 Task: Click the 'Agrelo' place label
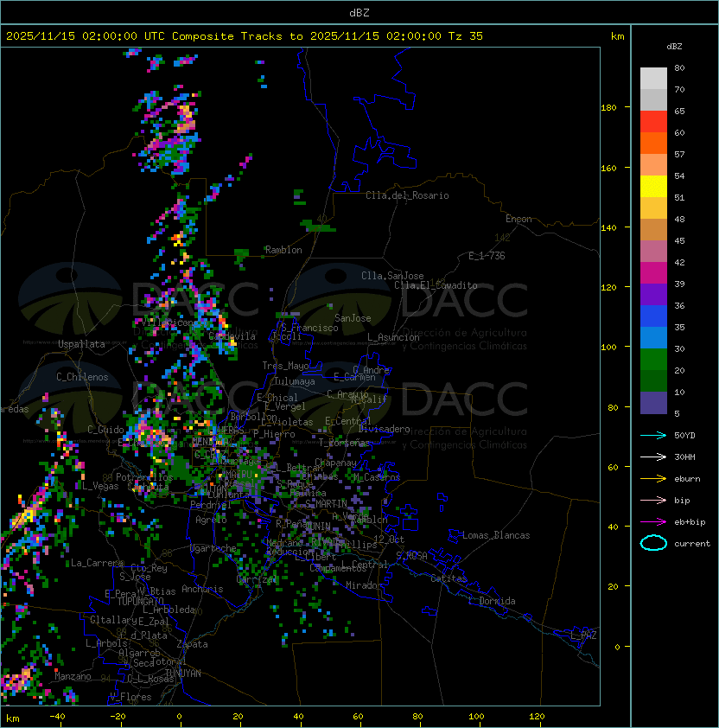pos(211,520)
